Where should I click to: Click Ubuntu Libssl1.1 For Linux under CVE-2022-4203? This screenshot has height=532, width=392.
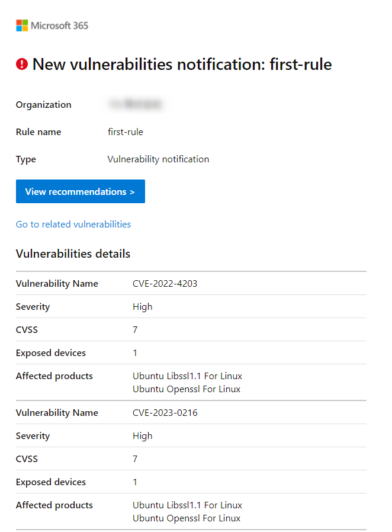187,376
